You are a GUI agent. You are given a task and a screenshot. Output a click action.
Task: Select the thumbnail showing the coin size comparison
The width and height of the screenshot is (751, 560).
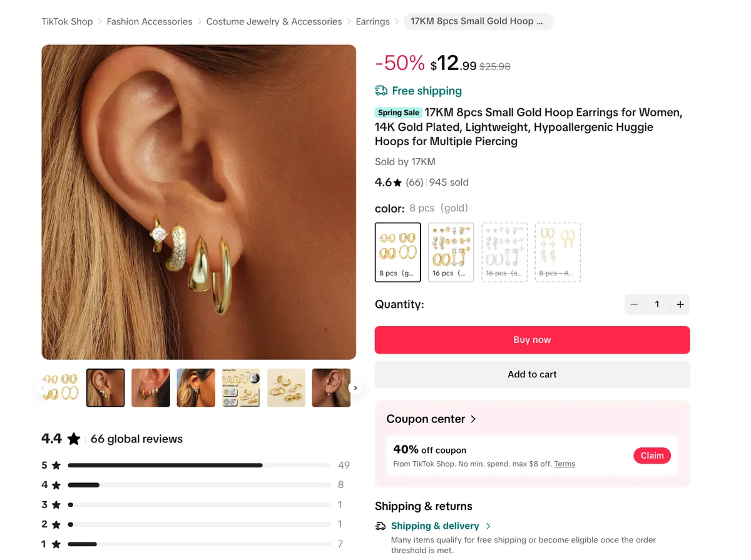pos(240,387)
